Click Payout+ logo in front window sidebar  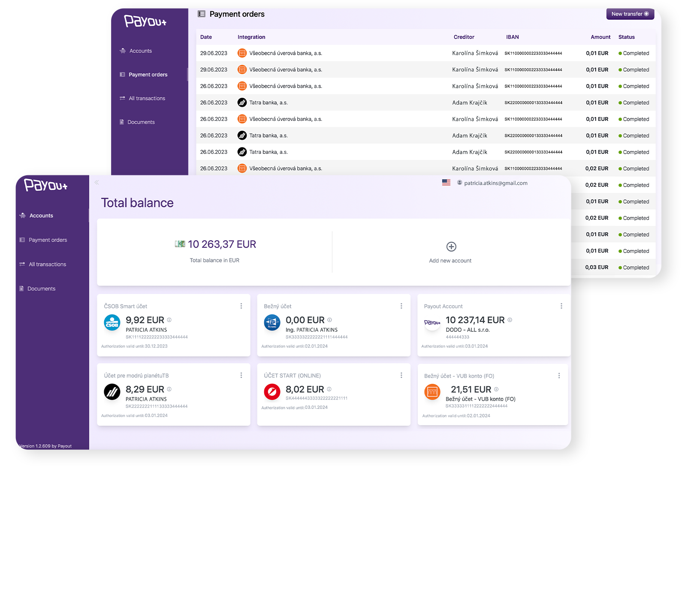tap(46, 185)
